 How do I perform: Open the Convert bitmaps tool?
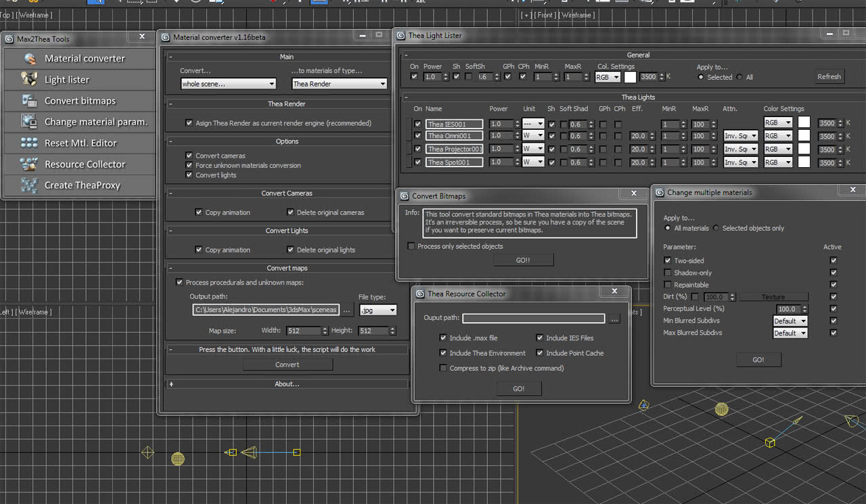pos(80,101)
